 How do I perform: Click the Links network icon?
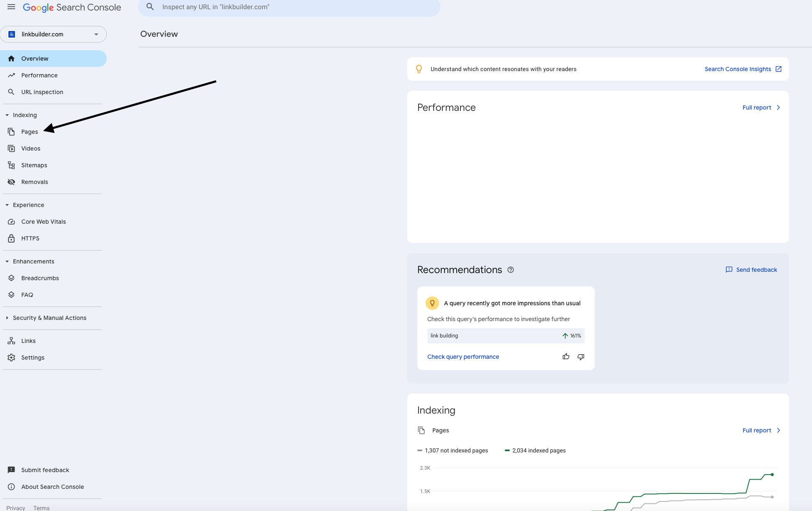point(11,341)
